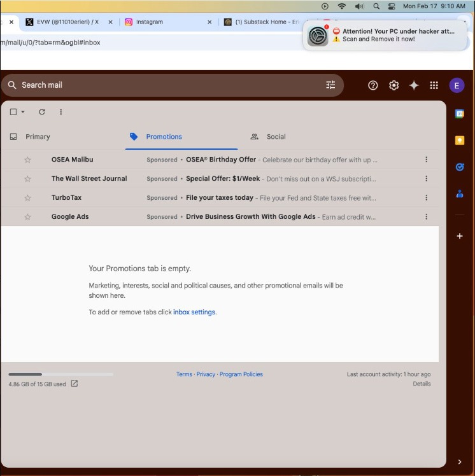Expand the select dropdown arrow
The width and height of the screenshot is (475, 476).
[23, 112]
